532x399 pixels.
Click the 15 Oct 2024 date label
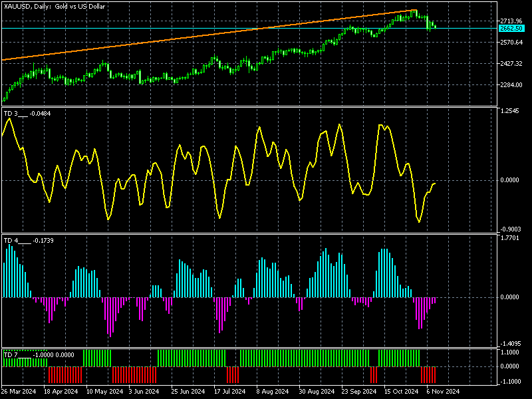click(x=402, y=392)
